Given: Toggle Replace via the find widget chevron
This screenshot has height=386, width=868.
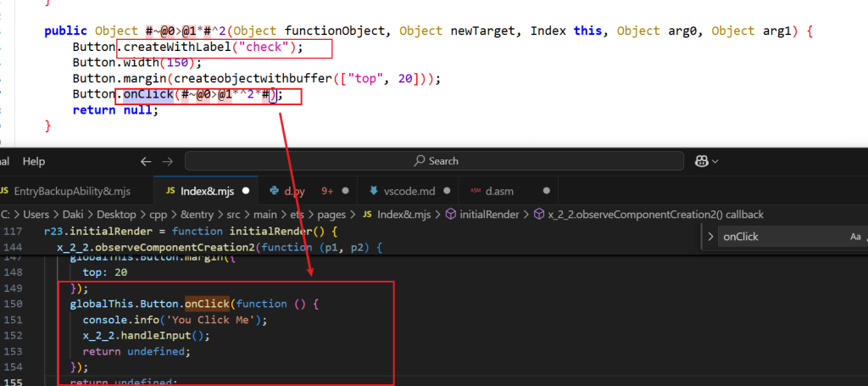Looking at the screenshot, I should pyautogui.click(x=711, y=237).
